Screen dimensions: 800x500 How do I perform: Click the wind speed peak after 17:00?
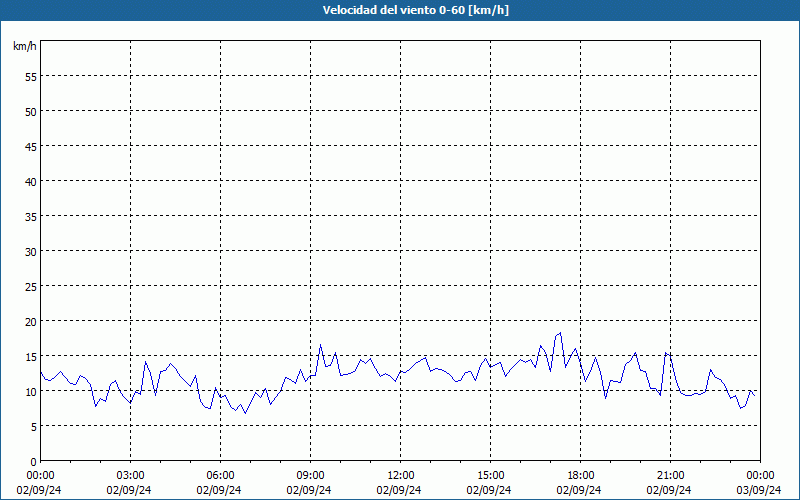coord(560,333)
